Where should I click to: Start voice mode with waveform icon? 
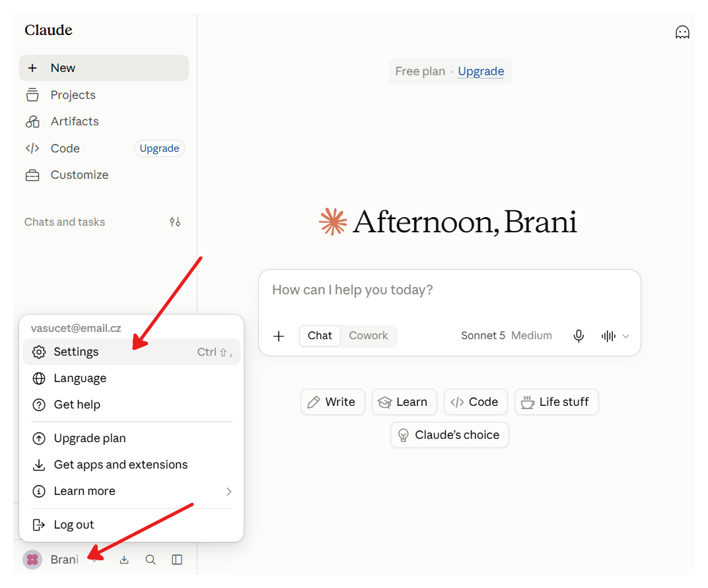tap(608, 336)
